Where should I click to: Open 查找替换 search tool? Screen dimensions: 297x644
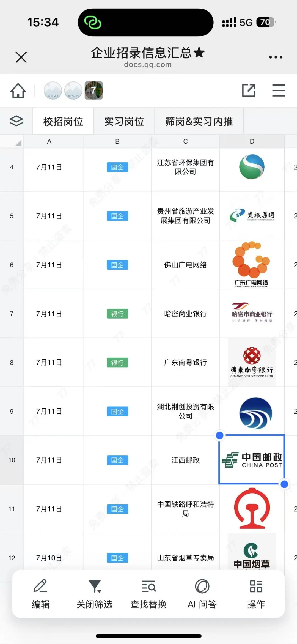click(x=148, y=594)
